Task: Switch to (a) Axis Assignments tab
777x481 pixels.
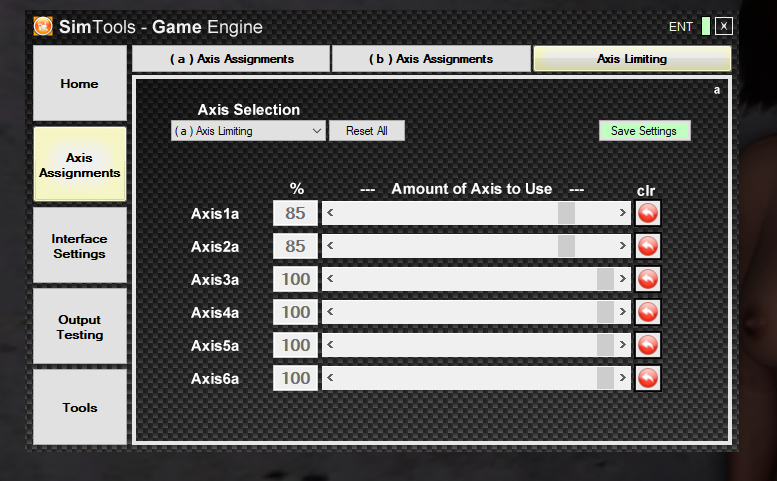Action: pos(231,59)
